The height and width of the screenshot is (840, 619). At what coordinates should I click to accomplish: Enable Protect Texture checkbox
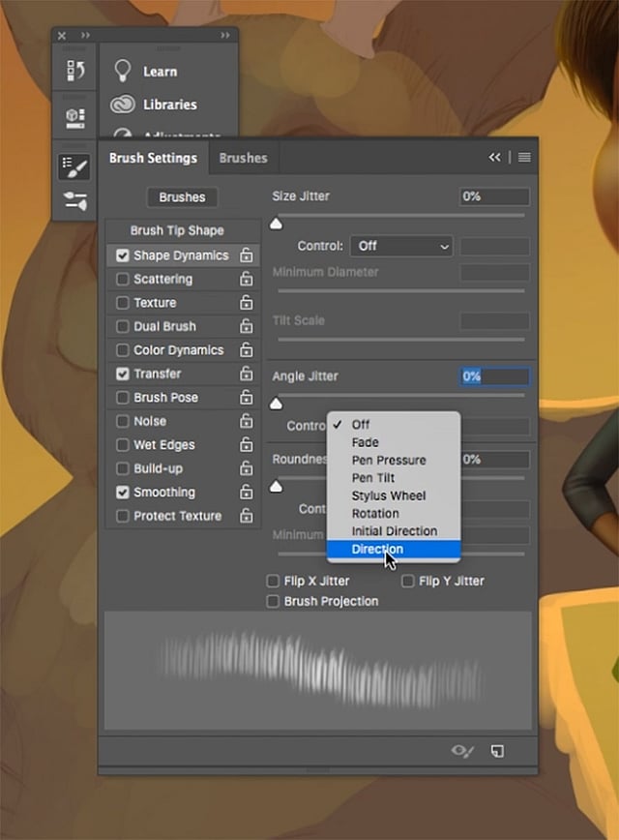tap(123, 516)
